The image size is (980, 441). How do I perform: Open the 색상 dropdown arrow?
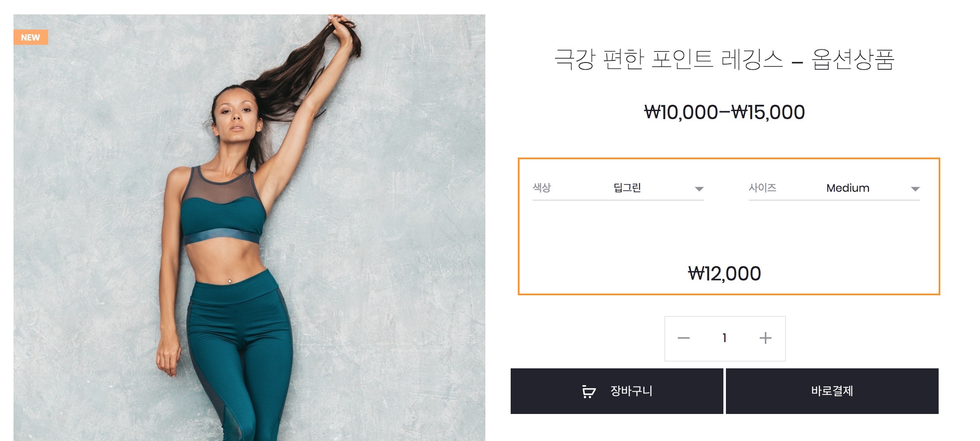tap(699, 189)
